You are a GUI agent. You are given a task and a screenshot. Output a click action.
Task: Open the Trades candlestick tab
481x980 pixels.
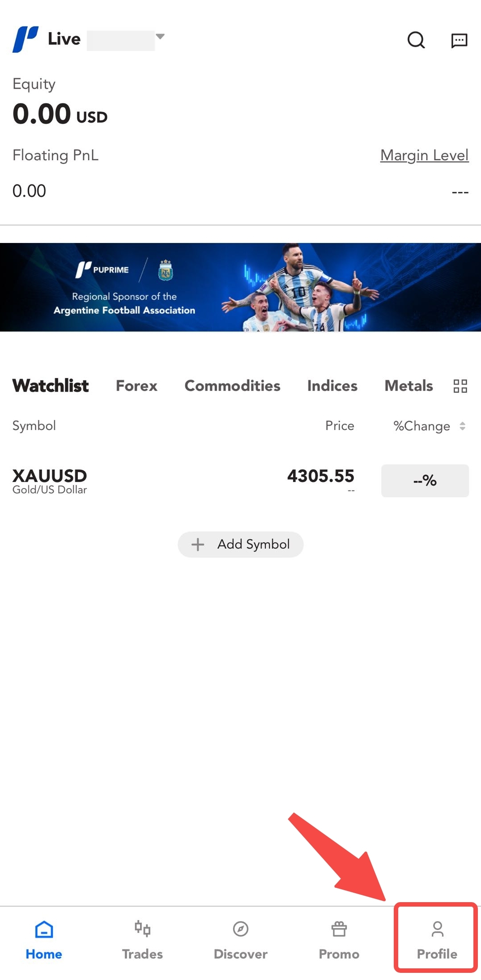coord(142,940)
